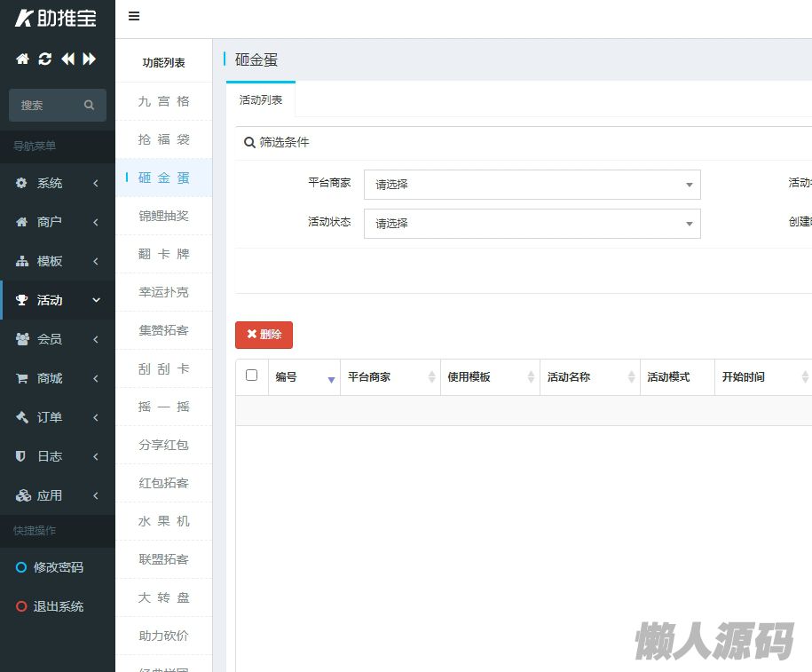The width and height of the screenshot is (812, 672).
Task: Click the fast-forward double-arrow icon
Action: pyautogui.click(x=90, y=59)
